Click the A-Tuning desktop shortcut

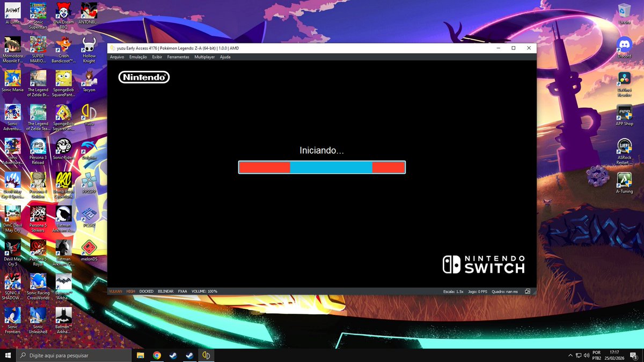coord(624,183)
